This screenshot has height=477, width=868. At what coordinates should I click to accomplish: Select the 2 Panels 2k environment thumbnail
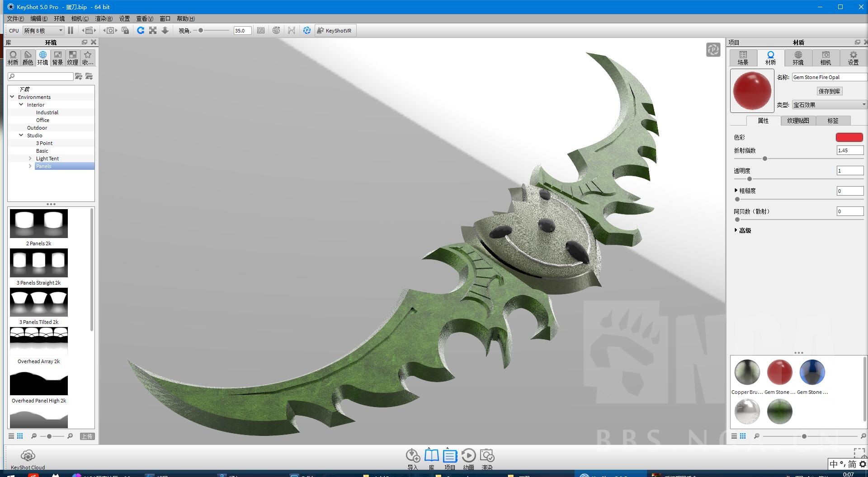[x=39, y=224]
